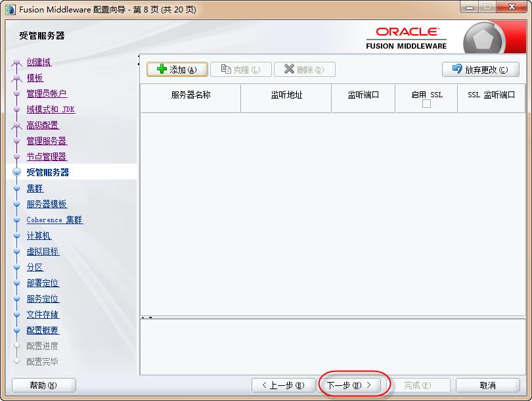The height and width of the screenshot is (401, 532).
Task: Jump to the Coherence 集群 step
Action: click(x=55, y=220)
